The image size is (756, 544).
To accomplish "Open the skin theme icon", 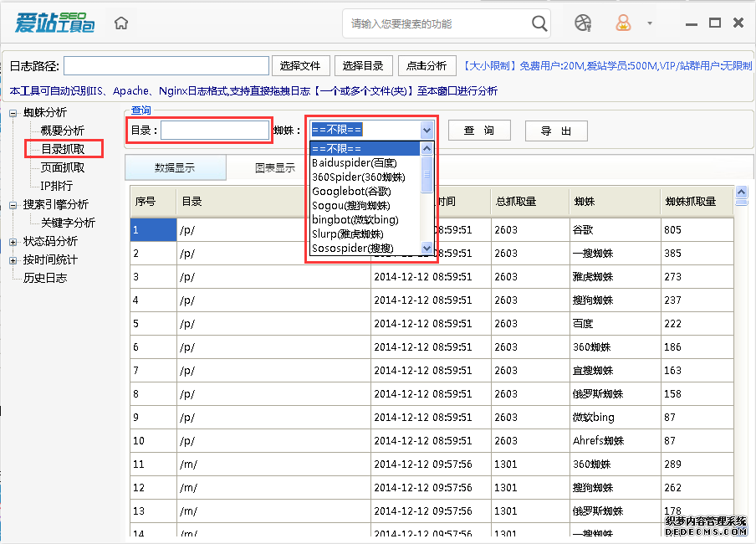I will point(583,23).
